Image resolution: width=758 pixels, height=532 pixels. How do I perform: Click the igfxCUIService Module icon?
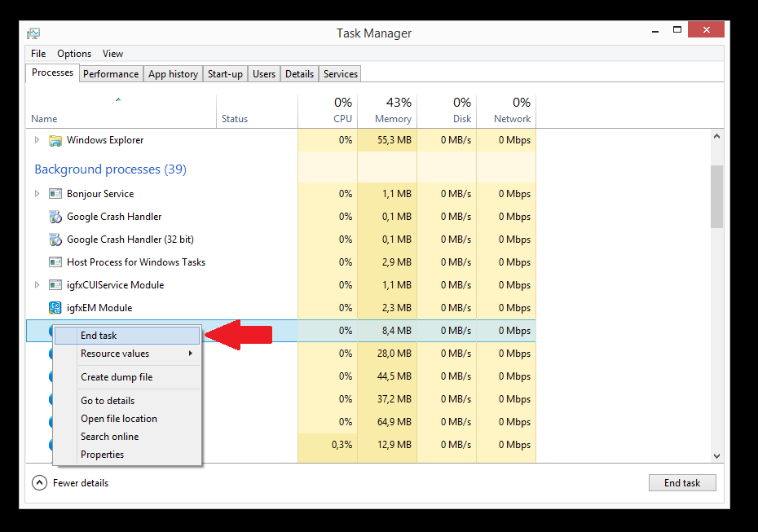(x=55, y=285)
